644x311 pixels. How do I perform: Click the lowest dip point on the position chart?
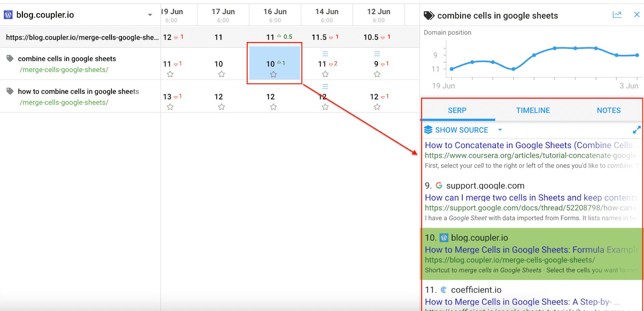click(513, 69)
